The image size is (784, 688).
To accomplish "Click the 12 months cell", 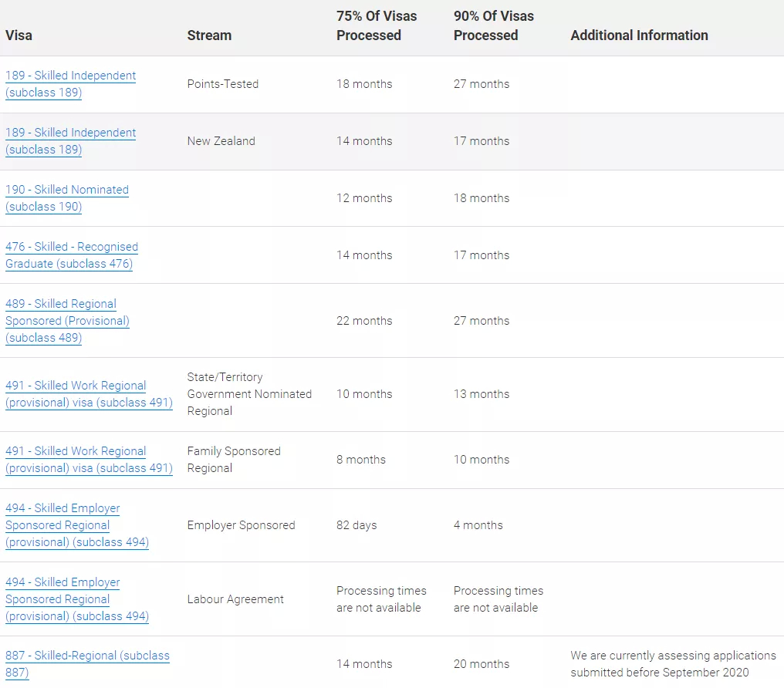I will [364, 198].
